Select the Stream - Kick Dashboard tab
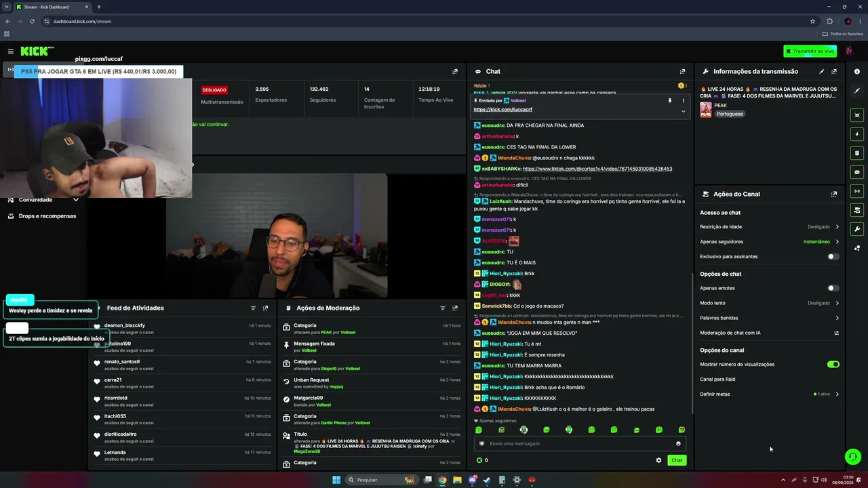This screenshot has width=868, height=488. 53,7
